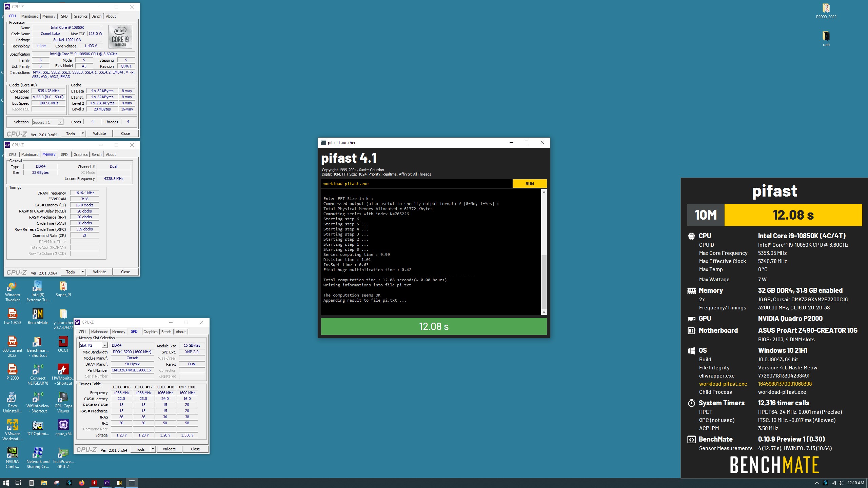Open the Calculator taskbar icon
The height and width of the screenshot is (488, 868).
point(31,483)
